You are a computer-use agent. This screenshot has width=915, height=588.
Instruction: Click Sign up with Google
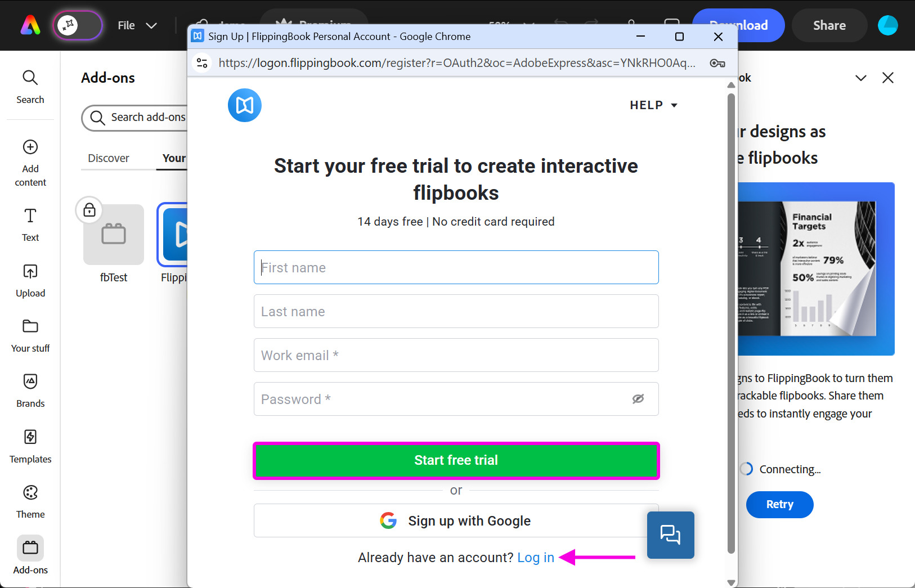point(456,520)
